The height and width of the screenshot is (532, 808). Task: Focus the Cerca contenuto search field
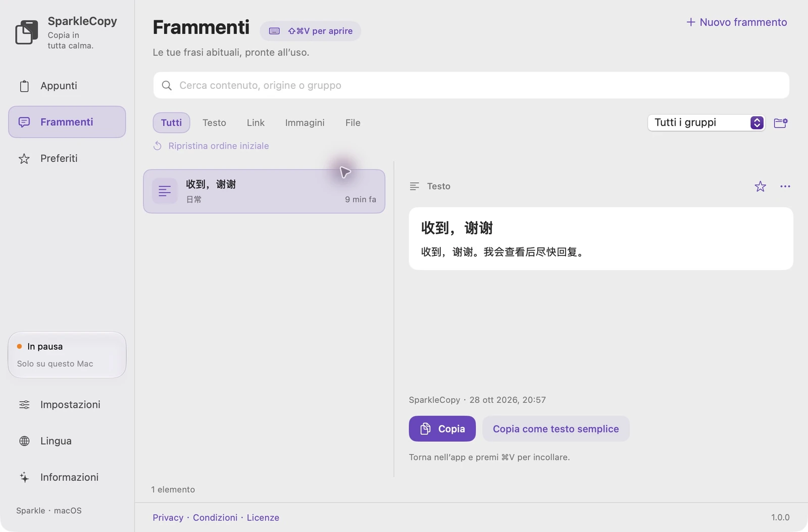point(471,85)
